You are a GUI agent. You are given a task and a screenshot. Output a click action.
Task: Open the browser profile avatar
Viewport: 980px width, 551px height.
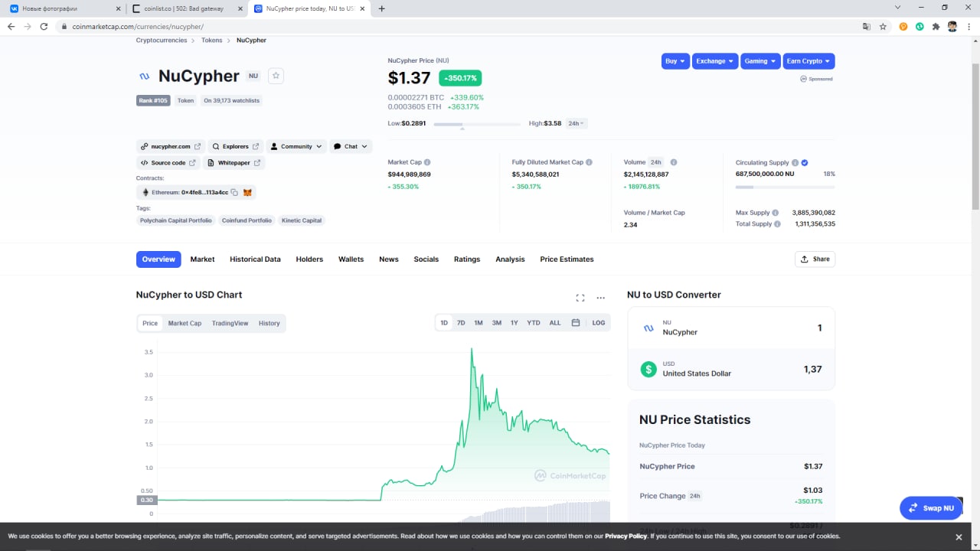(952, 26)
